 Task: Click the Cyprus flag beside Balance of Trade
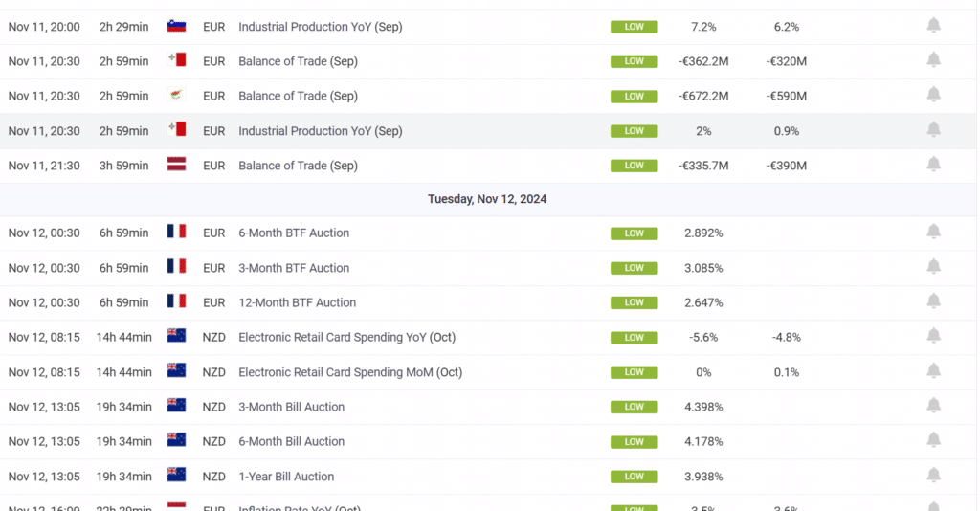[176, 95]
